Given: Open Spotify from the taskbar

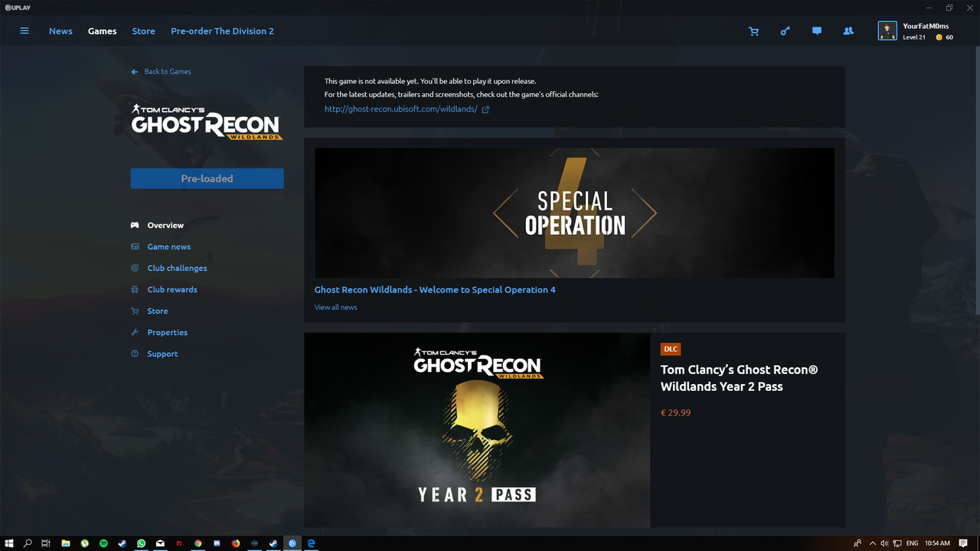Looking at the screenshot, I should pyautogui.click(x=103, y=543).
